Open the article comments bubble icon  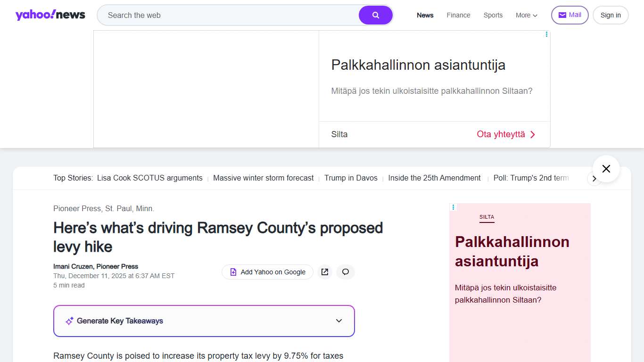345,271
